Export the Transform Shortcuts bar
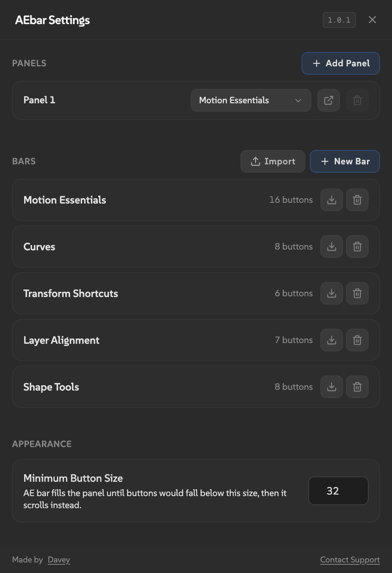The image size is (392, 573). pyautogui.click(x=331, y=293)
